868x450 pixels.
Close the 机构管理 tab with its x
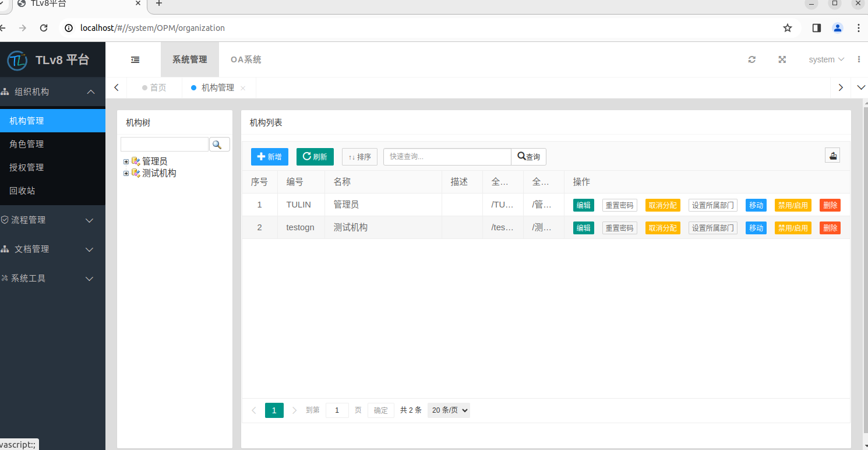pos(243,88)
